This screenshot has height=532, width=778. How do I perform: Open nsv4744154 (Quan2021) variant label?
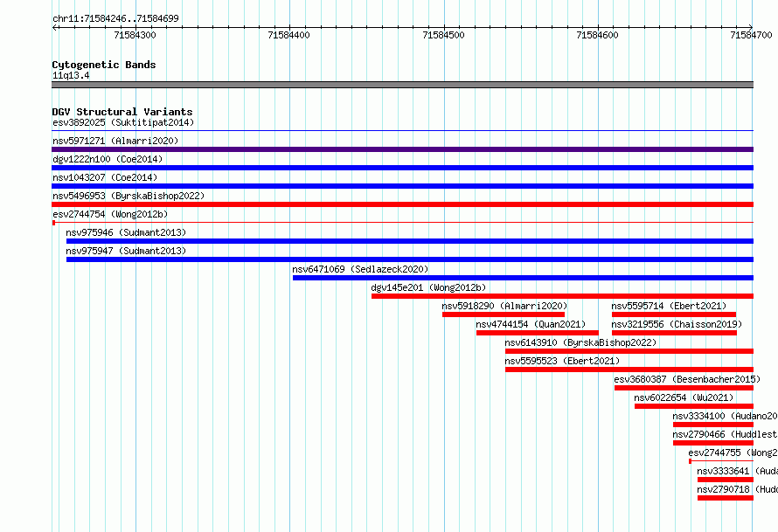(x=531, y=324)
